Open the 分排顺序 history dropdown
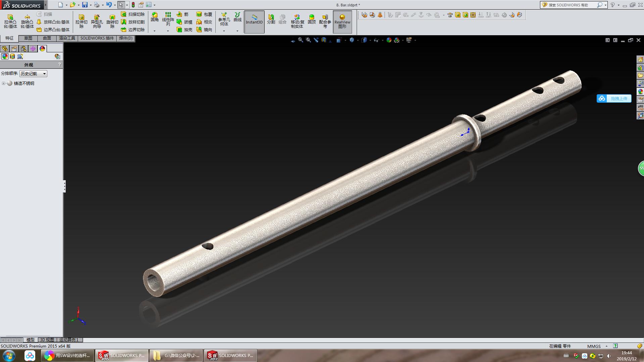The height and width of the screenshot is (362, 644). (44, 73)
